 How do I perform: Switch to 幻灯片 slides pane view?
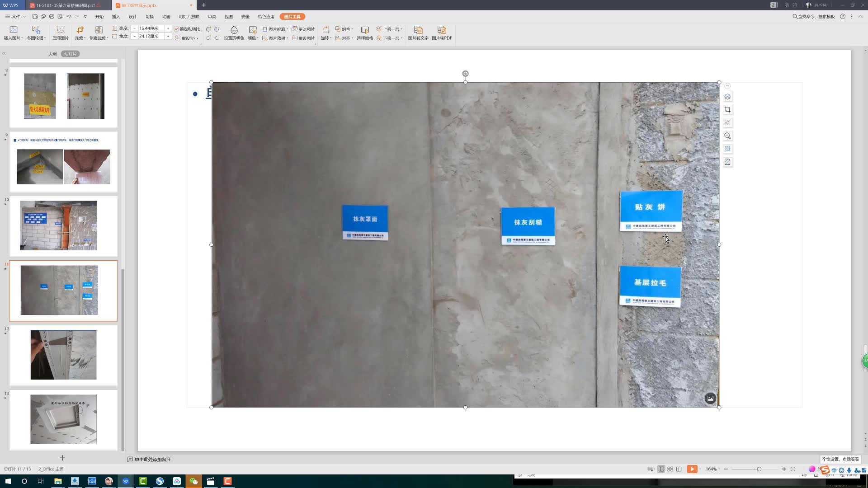click(x=70, y=54)
